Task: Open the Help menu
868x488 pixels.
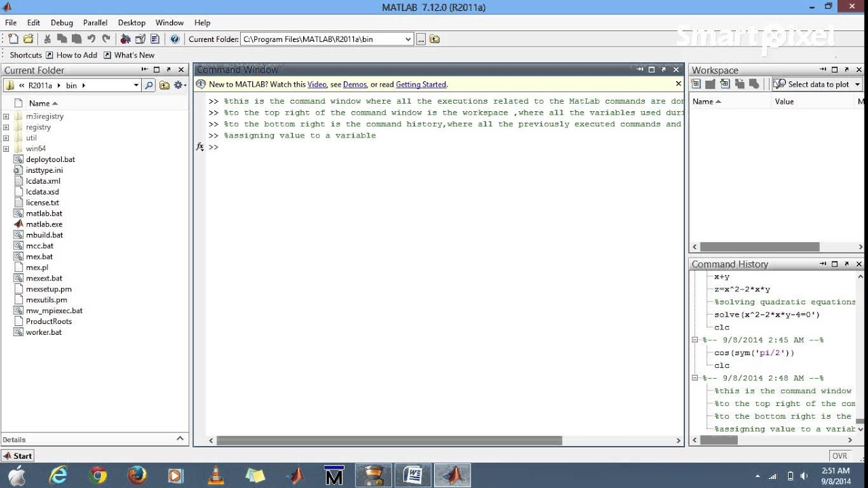Action: [x=202, y=22]
